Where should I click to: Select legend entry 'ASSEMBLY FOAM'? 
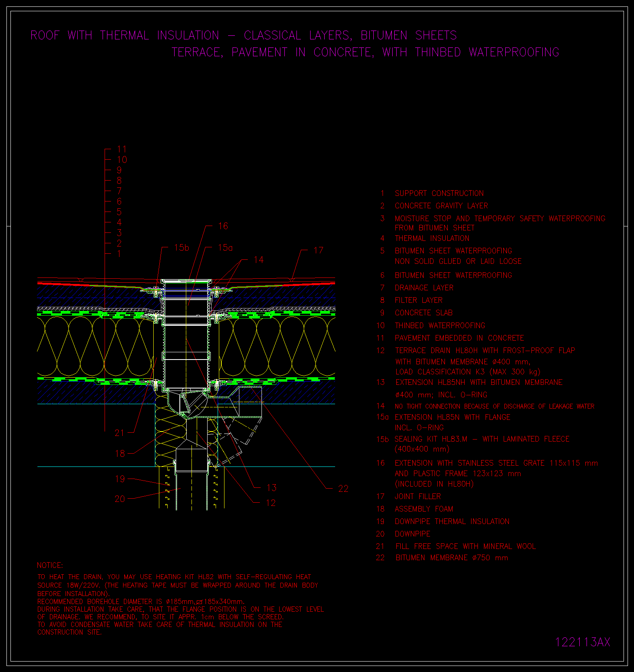[424, 509]
